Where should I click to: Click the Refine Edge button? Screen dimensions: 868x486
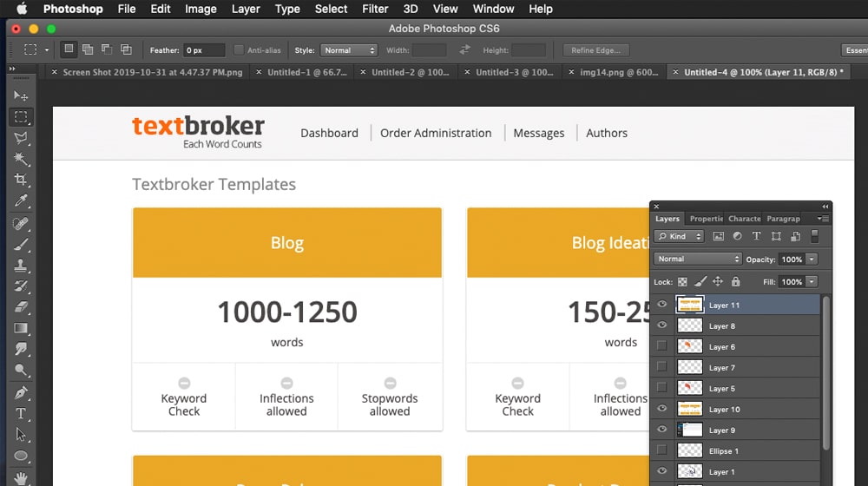click(595, 50)
